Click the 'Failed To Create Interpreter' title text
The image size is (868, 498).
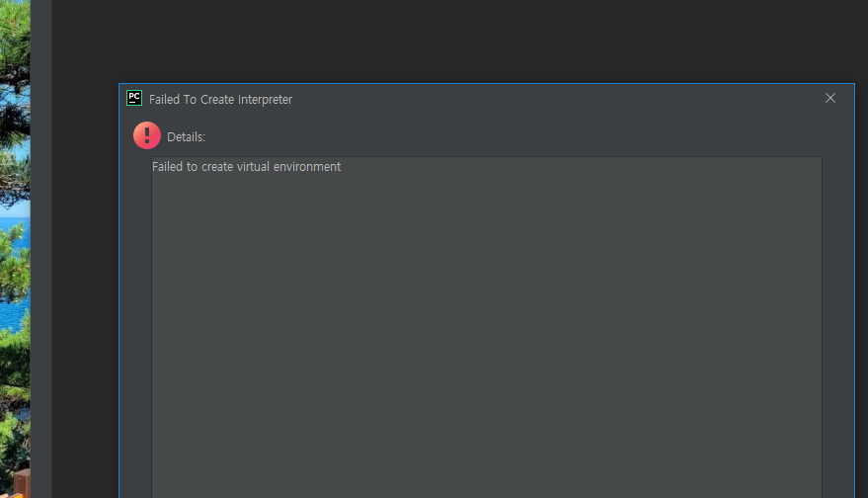(x=220, y=99)
